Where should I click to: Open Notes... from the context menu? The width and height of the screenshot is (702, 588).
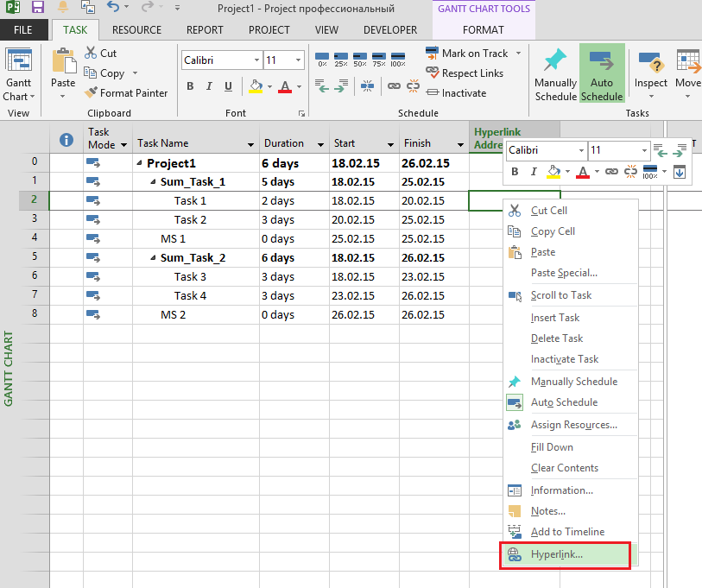(x=571, y=511)
